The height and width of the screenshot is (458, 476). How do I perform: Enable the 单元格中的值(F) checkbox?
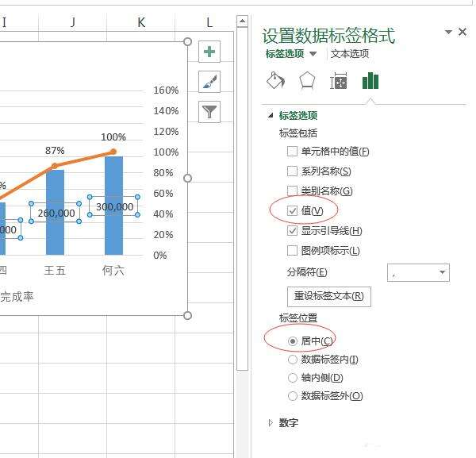click(x=292, y=152)
